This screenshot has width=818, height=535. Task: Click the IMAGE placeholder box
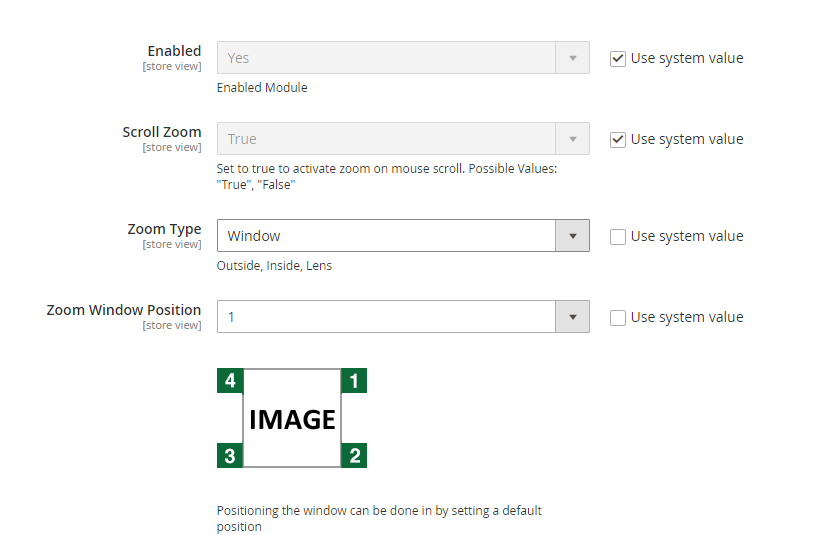(292, 419)
